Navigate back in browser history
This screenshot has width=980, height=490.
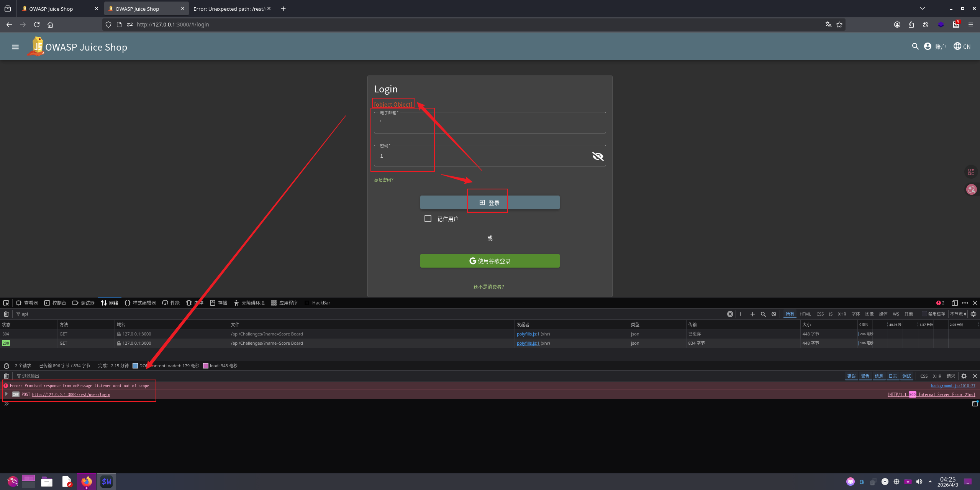click(9, 25)
